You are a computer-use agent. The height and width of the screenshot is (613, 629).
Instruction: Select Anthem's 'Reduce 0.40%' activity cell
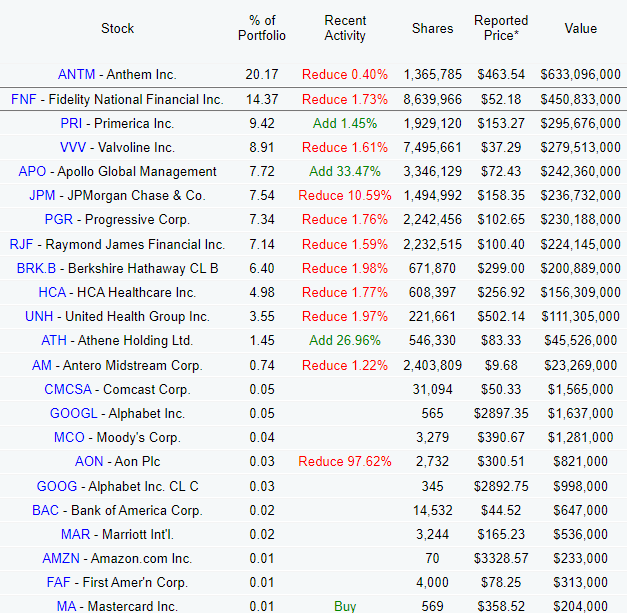[345, 74]
